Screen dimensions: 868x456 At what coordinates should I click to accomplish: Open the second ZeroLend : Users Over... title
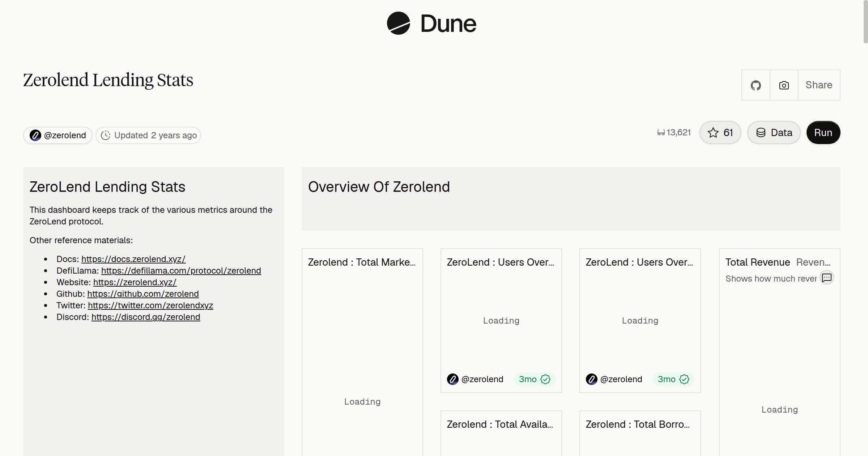tap(639, 262)
